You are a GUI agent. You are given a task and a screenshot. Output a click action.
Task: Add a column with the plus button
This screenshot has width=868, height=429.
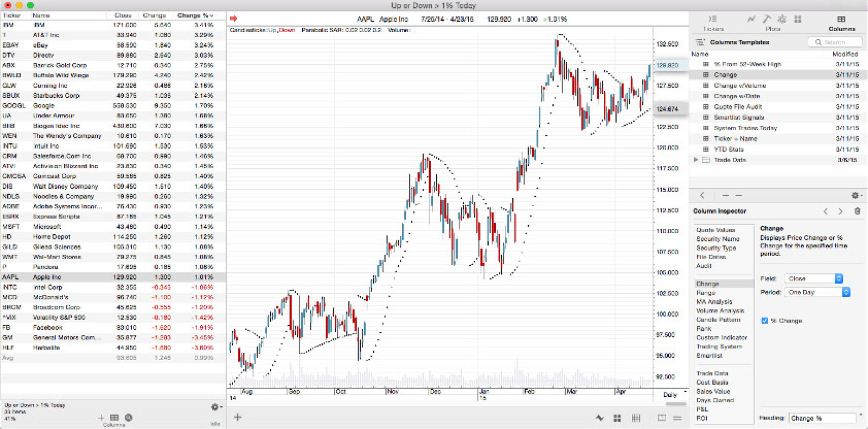click(725, 196)
